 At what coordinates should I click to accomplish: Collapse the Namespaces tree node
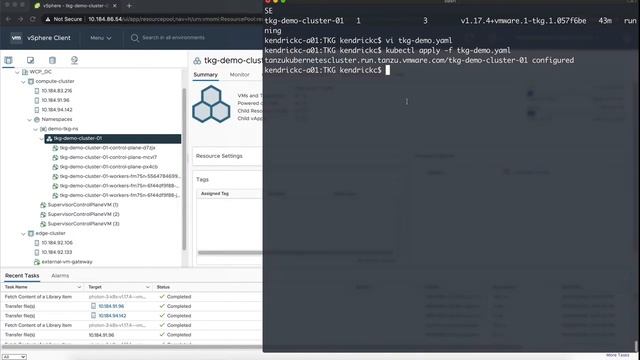click(x=29, y=120)
